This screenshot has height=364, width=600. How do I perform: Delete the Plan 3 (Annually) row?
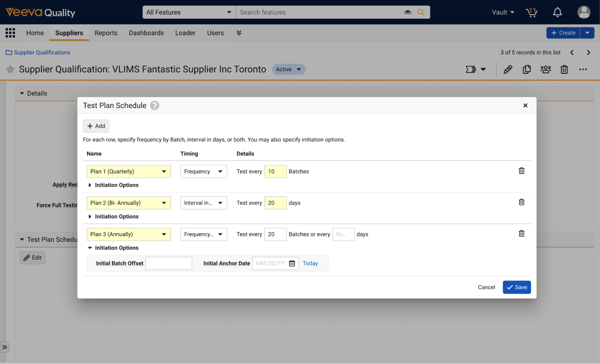tap(521, 233)
